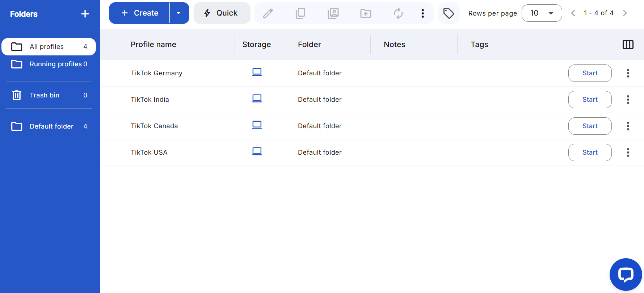The width and height of the screenshot is (644, 293).
Task: Go to next page arrow
Action: pos(625,13)
